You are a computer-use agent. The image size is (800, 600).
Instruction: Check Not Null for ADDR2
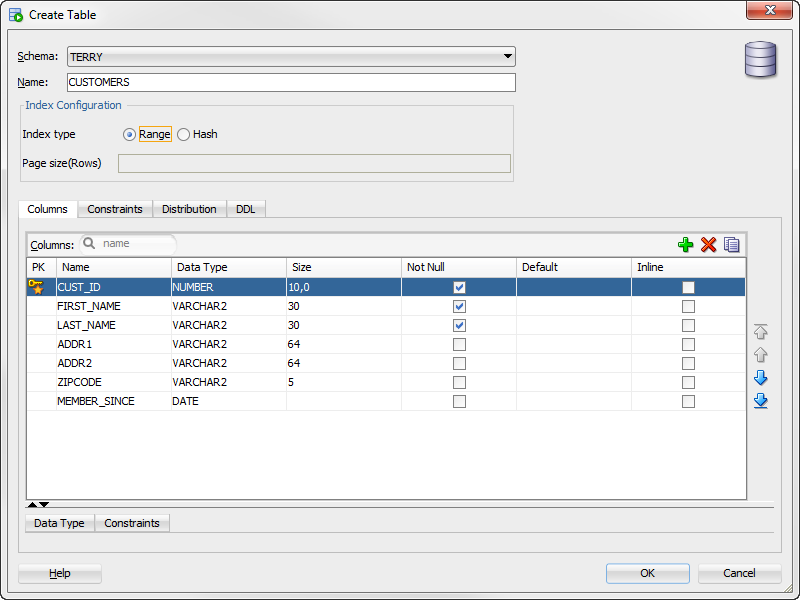[x=459, y=363]
